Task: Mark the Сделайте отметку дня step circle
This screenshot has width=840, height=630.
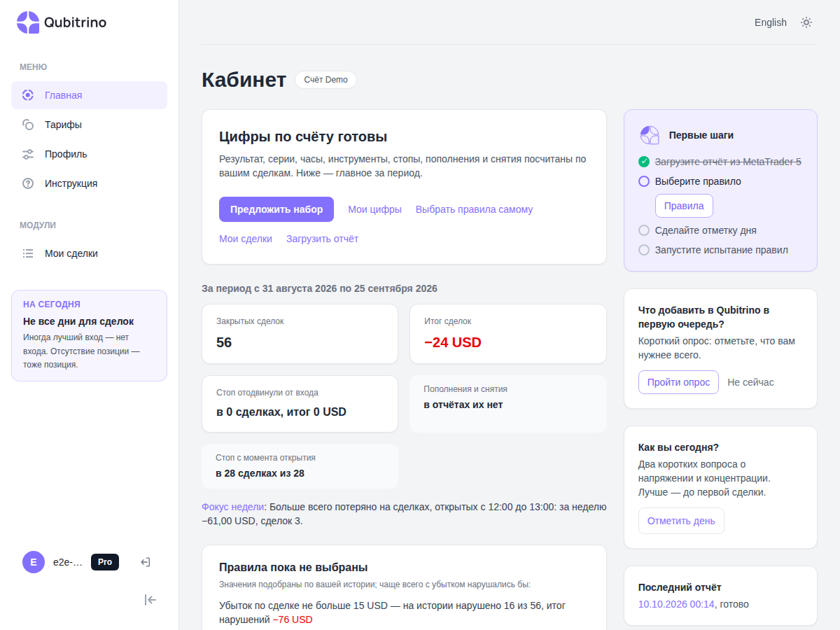Action: tap(644, 230)
